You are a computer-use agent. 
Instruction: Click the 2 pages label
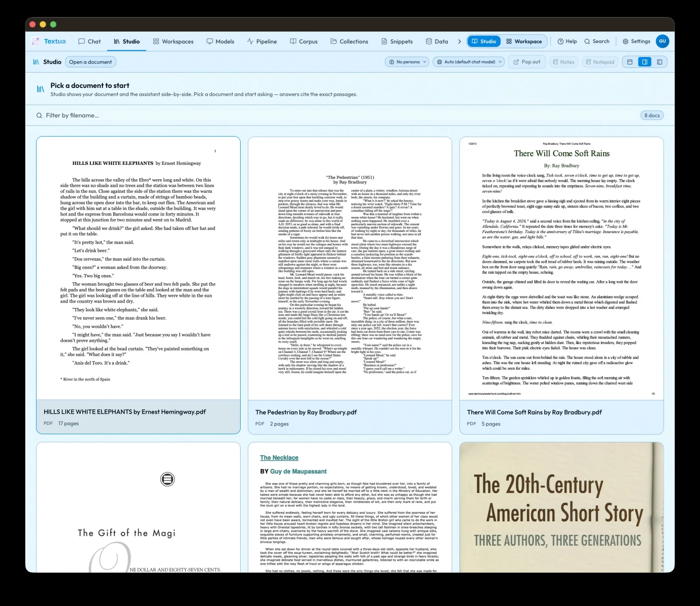coord(279,424)
